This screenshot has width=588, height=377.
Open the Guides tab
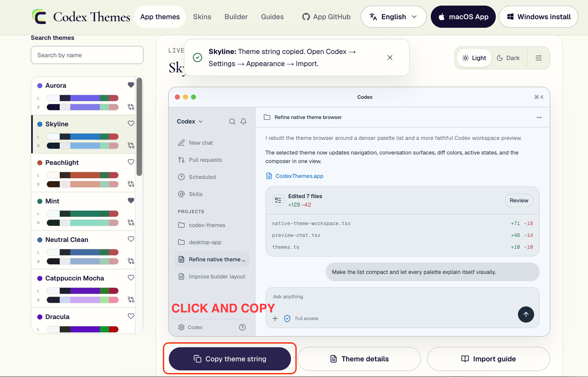(272, 17)
